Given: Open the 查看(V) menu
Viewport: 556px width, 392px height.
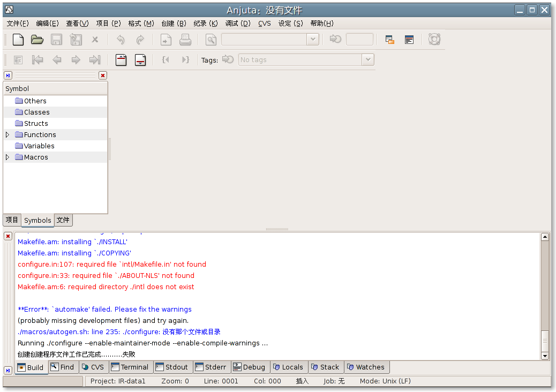Looking at the screenshot, I should tap(77, 24).
